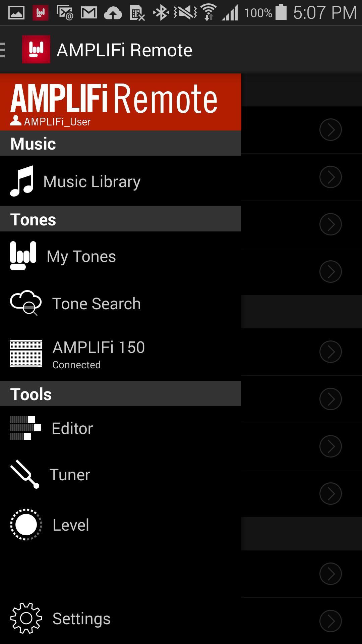Image resolution: width=362 pixels, height=644 pixels.
Task: Expand the chevron arrow beside Settings row
Action: pyautogui.click(x=330, y=621)
